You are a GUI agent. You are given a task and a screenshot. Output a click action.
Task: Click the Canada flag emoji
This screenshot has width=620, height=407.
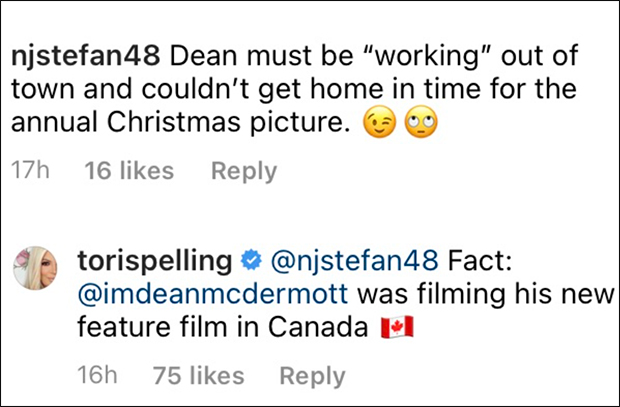click(x=400, y=329)
